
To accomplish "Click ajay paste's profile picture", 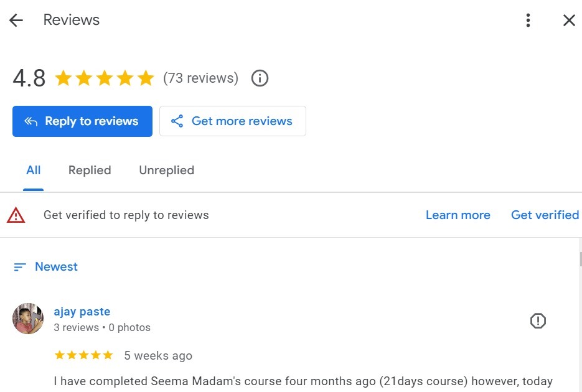I will pyautogui.click(x=28, y=319).
